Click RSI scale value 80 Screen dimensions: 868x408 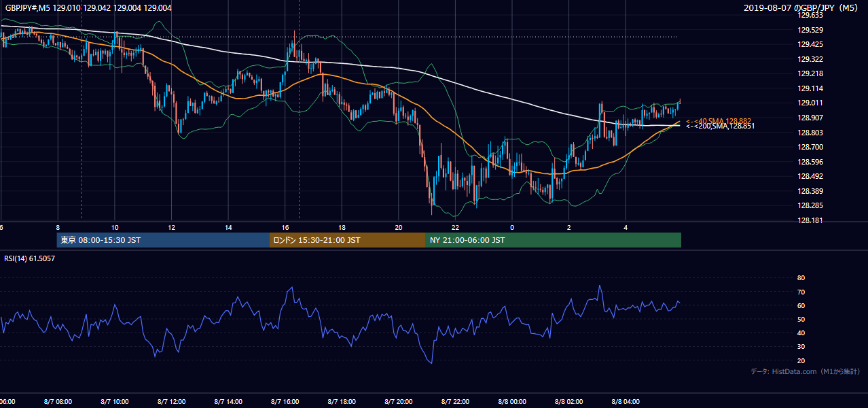(x=801, y=278)
